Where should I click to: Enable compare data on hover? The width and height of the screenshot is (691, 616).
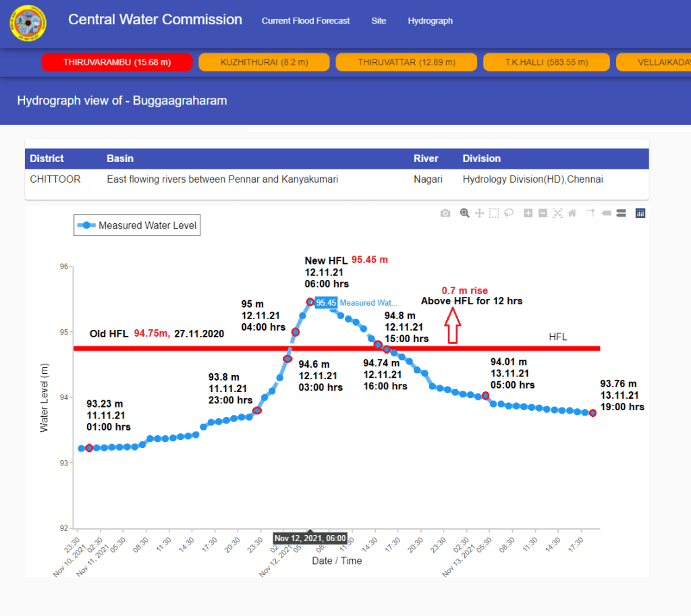[621, 213]
